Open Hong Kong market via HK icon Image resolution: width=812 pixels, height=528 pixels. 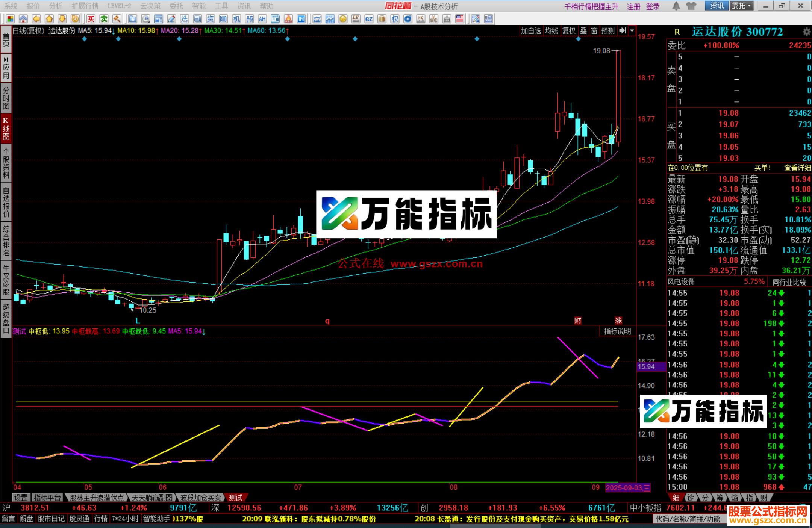click(420, 18)
